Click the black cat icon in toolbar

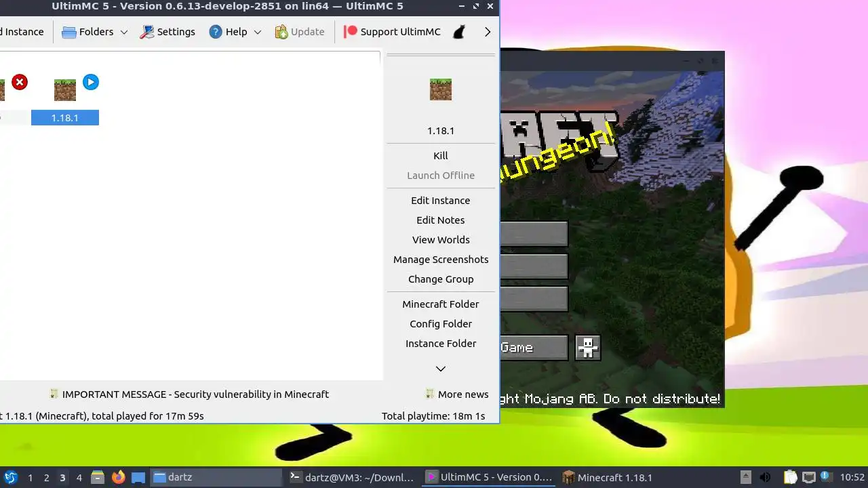point(460,32)
